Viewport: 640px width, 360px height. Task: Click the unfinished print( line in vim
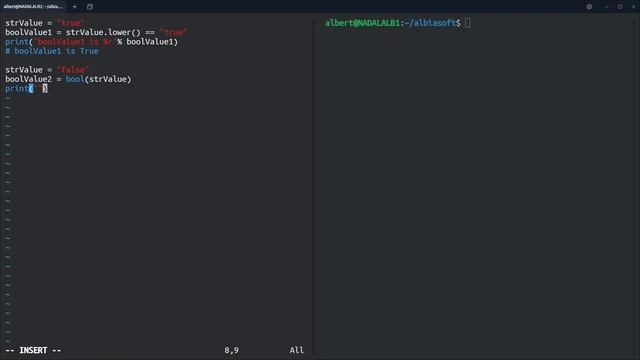pos(26,89)
